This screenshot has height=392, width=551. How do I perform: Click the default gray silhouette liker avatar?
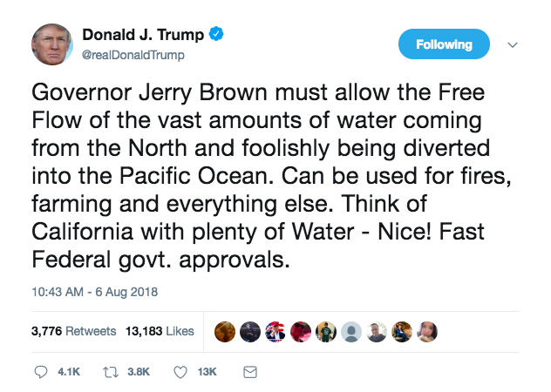coord(351,331)
